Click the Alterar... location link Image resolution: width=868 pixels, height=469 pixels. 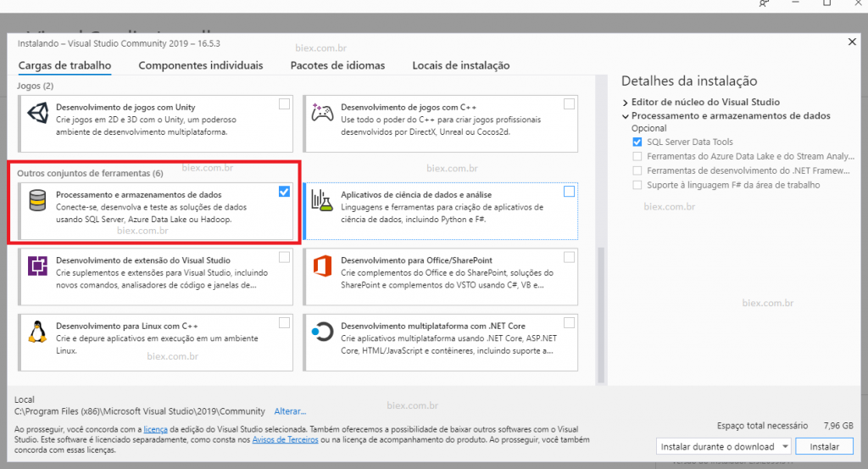click(x=290, y=411)
